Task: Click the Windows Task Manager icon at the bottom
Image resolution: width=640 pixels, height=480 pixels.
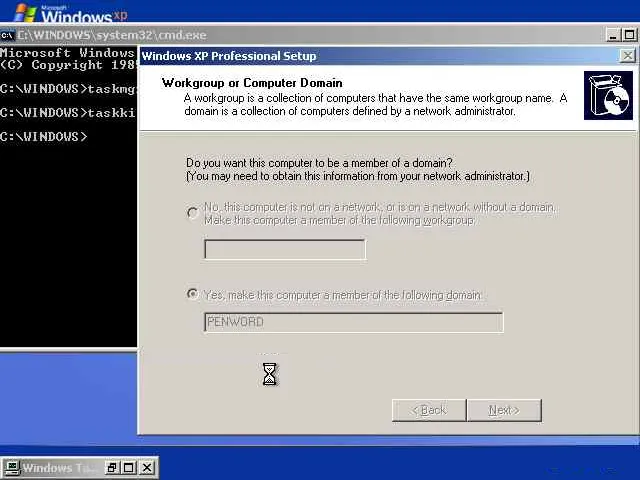Action: 11,468
